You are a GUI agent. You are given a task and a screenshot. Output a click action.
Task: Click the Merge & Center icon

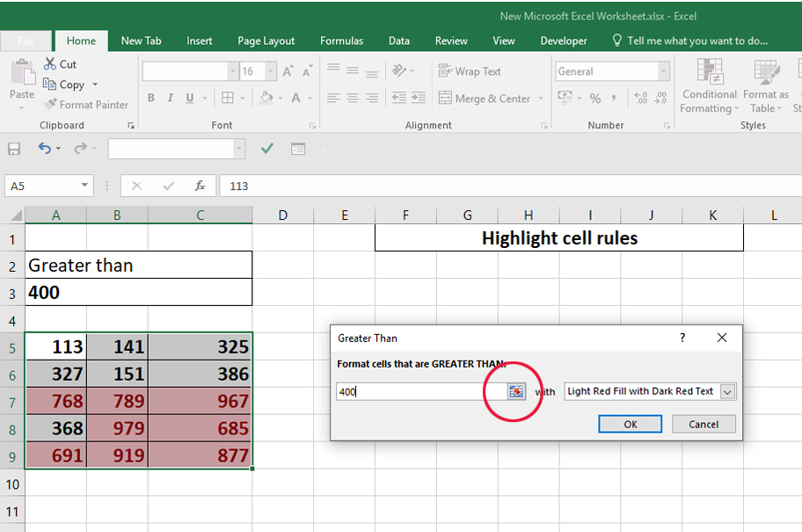445,98
